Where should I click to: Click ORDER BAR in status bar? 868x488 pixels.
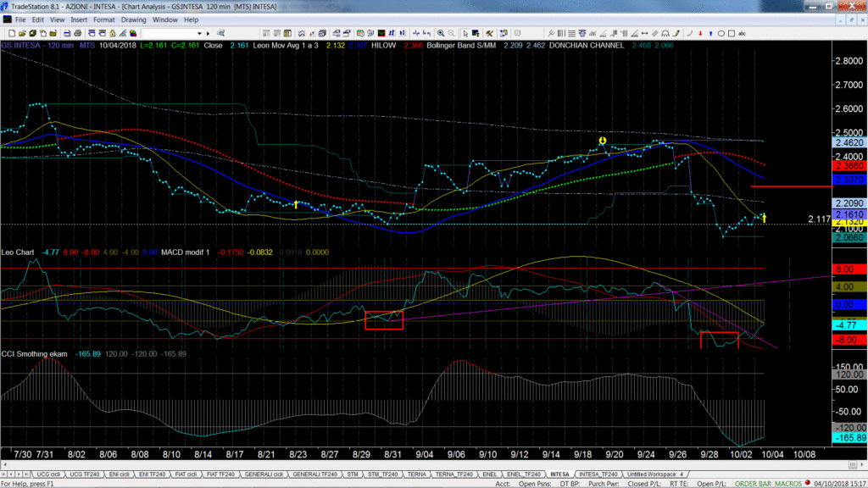tap(753, 484)
